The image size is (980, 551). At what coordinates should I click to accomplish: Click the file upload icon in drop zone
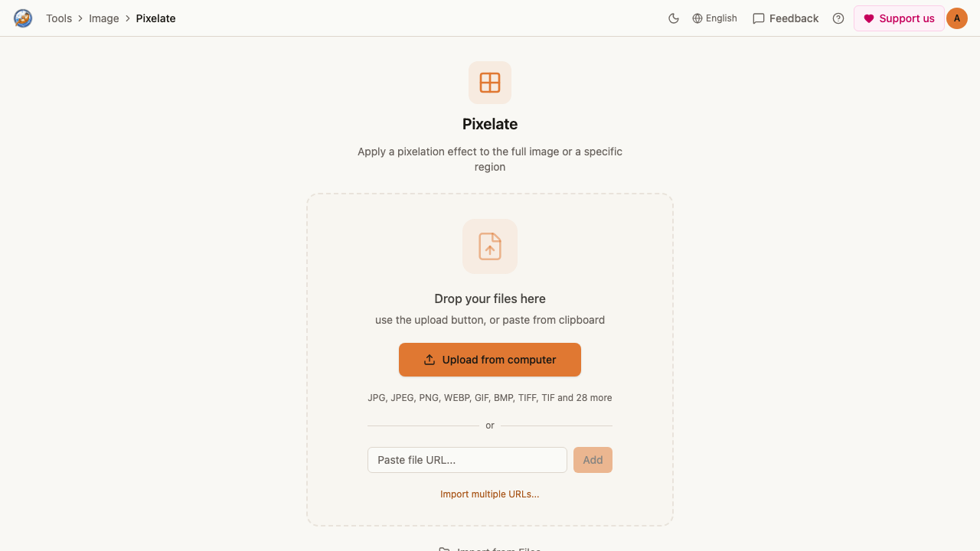point(490,246)
